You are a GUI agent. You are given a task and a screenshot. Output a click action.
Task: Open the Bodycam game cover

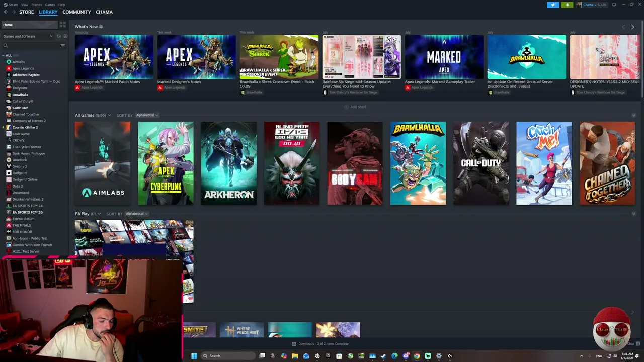tap(355, 163)
